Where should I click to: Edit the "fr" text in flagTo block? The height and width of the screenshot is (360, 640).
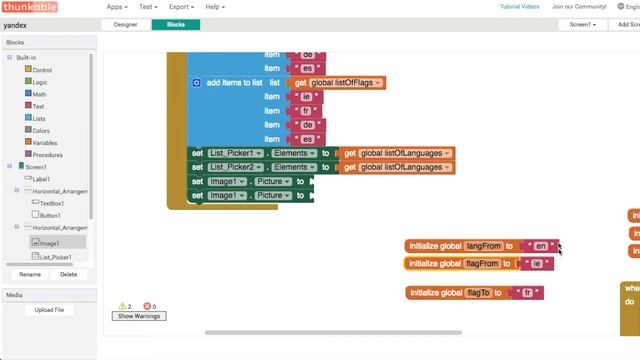click(527, 293)
